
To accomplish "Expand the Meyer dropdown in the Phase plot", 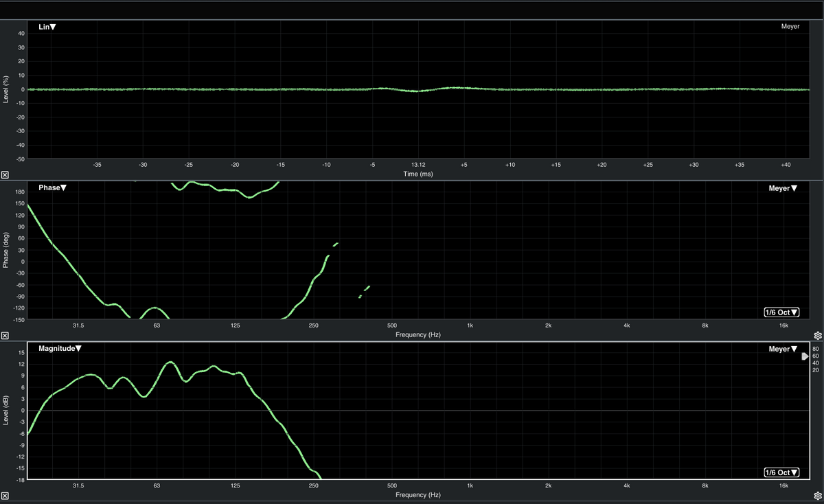I will point(783,188).
